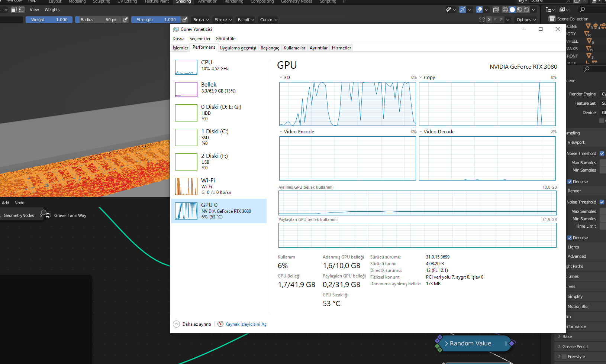Uncheck Viewport Denoise checkbox
This screenshot has width=606, height=364.
click(x=570, y=182)
